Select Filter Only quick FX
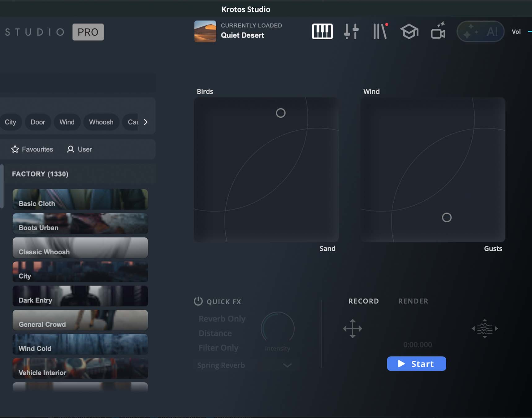 [218, 348]
